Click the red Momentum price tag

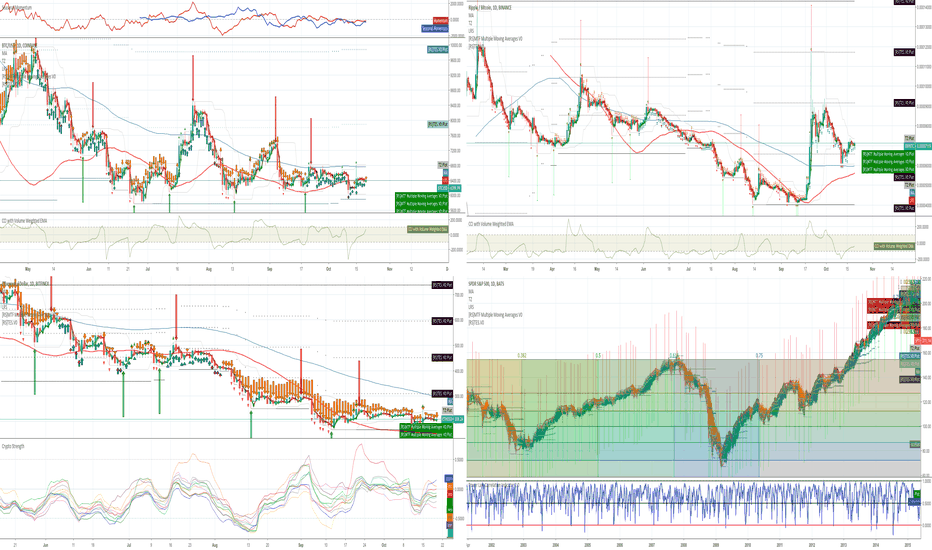(440, 21)
